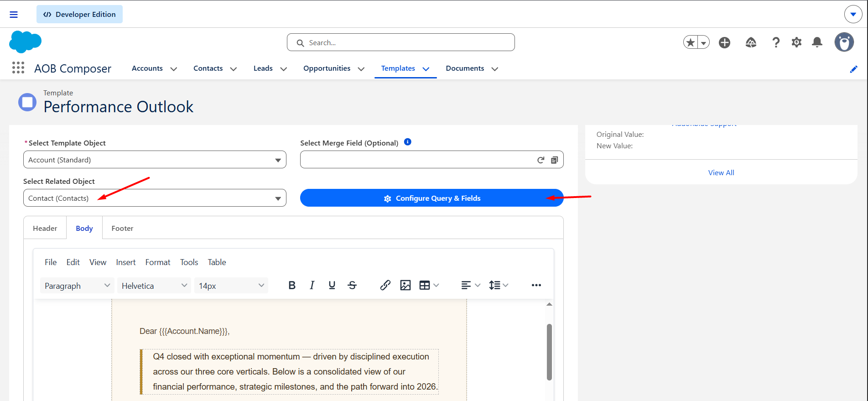Open text alignment options
This screenshot has height=401, width=868.
[471, 285]
